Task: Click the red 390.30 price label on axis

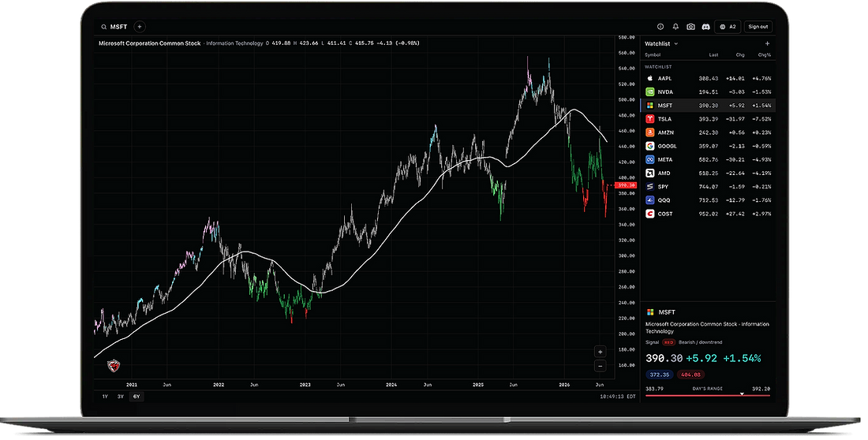Action: click(626, 185)
